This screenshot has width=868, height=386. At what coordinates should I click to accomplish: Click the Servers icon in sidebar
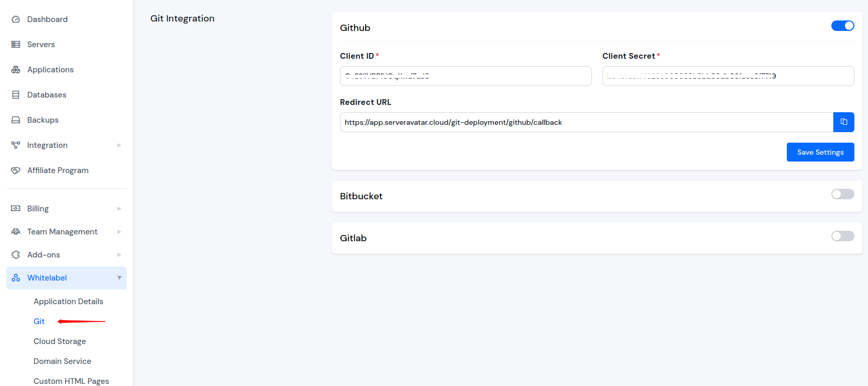[x=16, y=45]
